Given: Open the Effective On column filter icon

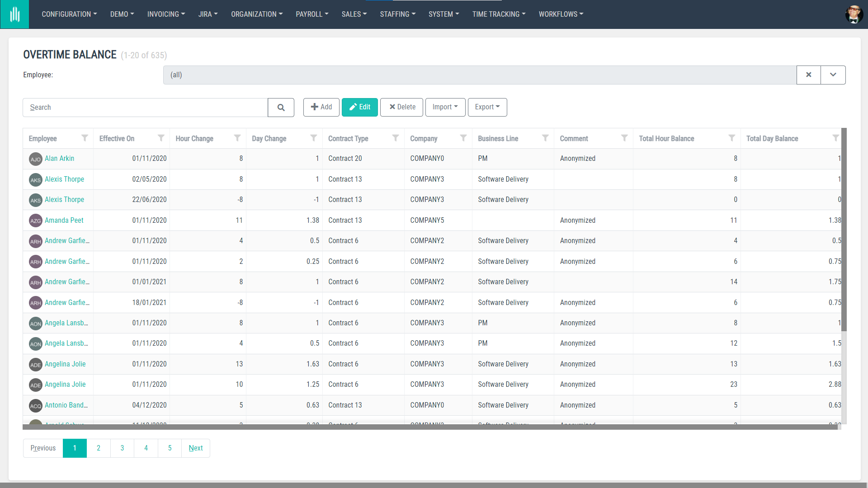Looking at the screenshot, I should pos(161,138).
